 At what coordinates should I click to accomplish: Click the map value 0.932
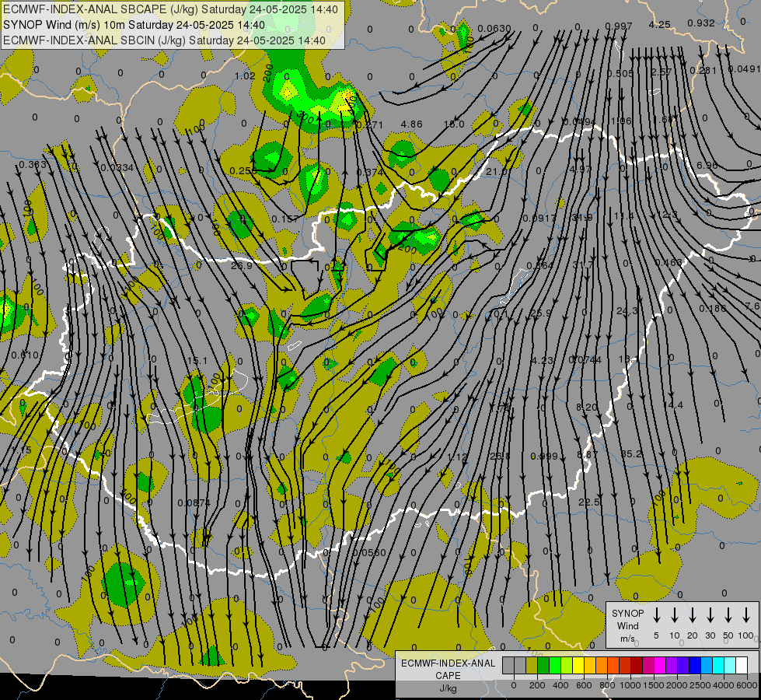pos(701,23)
